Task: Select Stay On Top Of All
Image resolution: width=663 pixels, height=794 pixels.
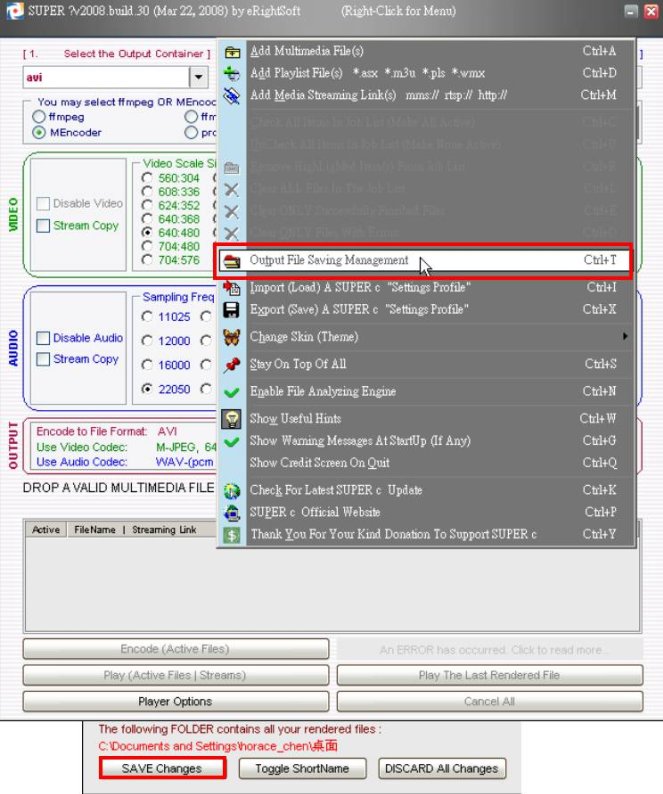Action: (x=425, y=364)
